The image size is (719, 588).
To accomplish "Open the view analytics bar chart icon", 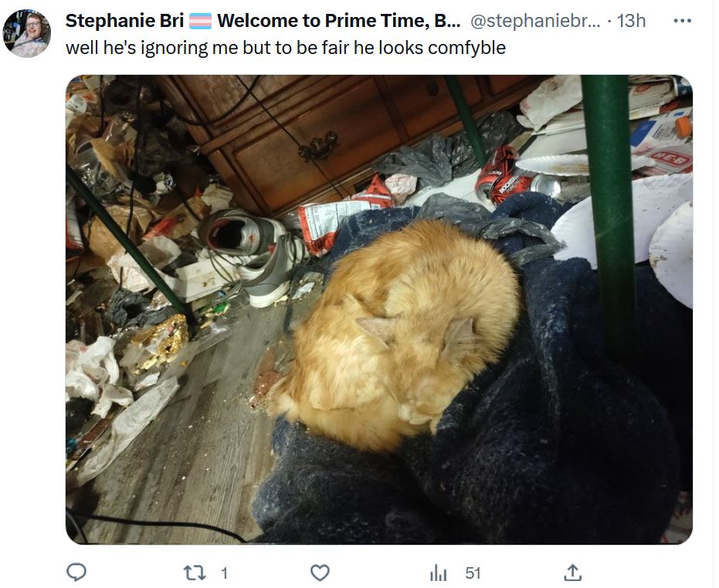I will click(x=438, y=573).
